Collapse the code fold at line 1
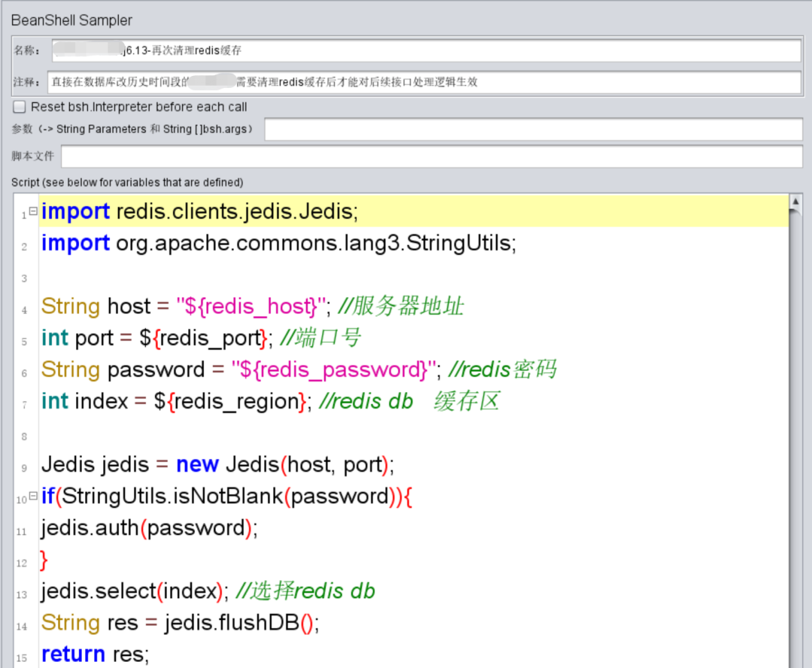 point(33,210)
